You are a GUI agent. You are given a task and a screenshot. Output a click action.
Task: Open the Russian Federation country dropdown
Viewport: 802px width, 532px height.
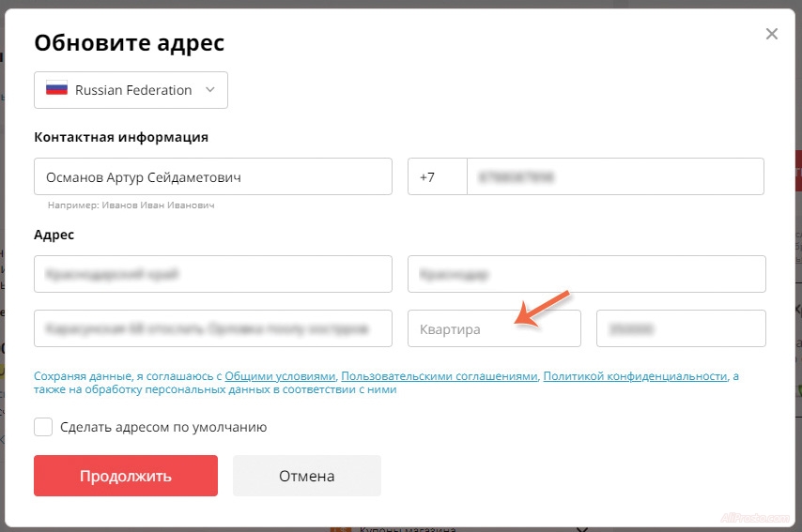pos(131,90)
